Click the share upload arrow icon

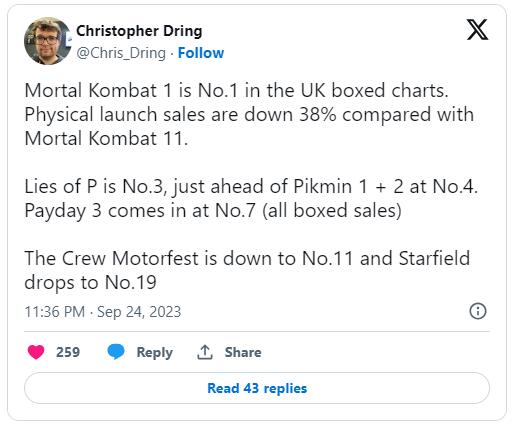(x=205, y=352)
